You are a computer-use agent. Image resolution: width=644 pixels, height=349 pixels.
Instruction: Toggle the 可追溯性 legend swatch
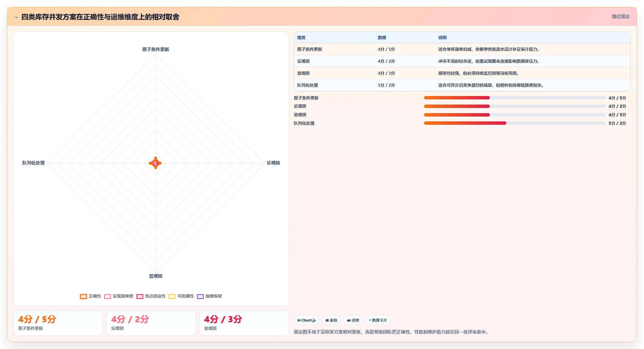[x=172, y=297]
